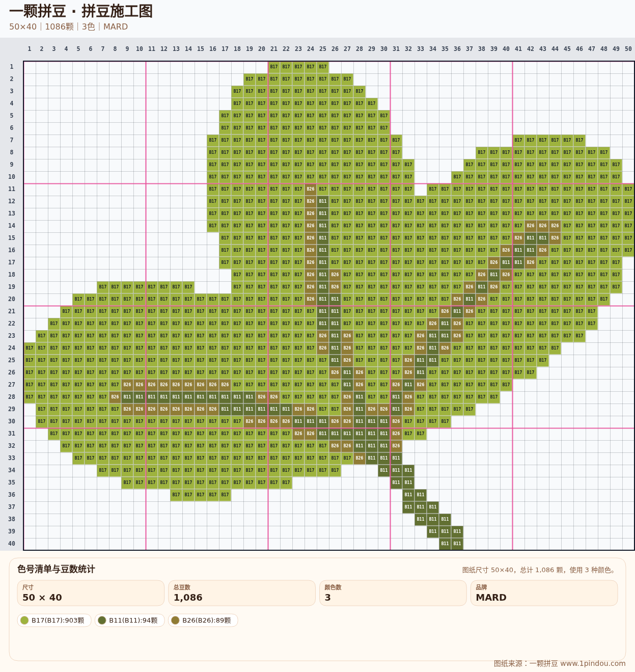Click the subtitle 50×40｜1086颗｜3色｜MARD
The width and height of the screenshot is (635, 672).
pos(68,26)
